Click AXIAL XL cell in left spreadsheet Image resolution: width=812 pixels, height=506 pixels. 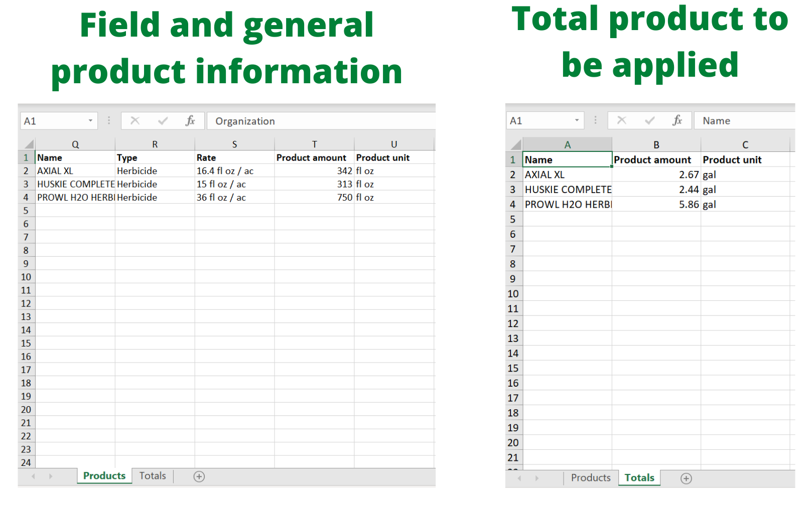(x=75, y=171)
